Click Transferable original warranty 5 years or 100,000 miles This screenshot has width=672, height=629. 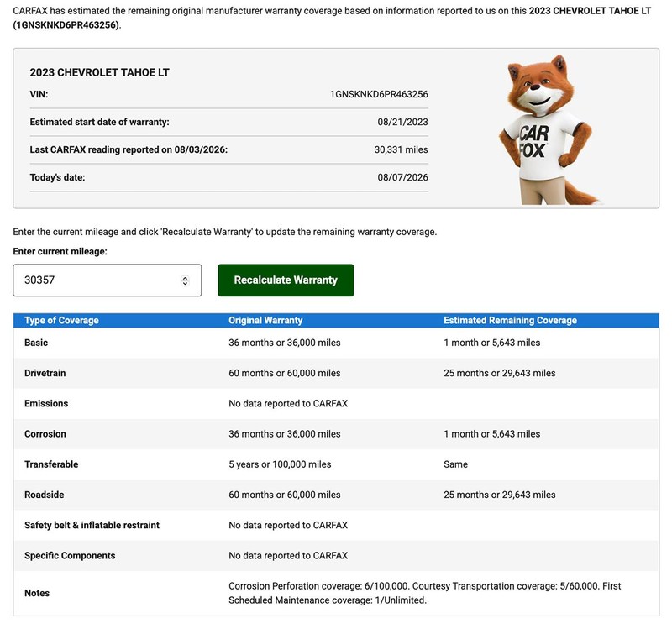pos(280,464)
